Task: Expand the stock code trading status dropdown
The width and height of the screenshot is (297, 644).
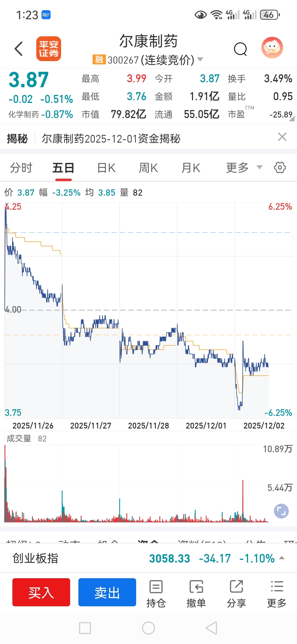Action: click(200, 59)
